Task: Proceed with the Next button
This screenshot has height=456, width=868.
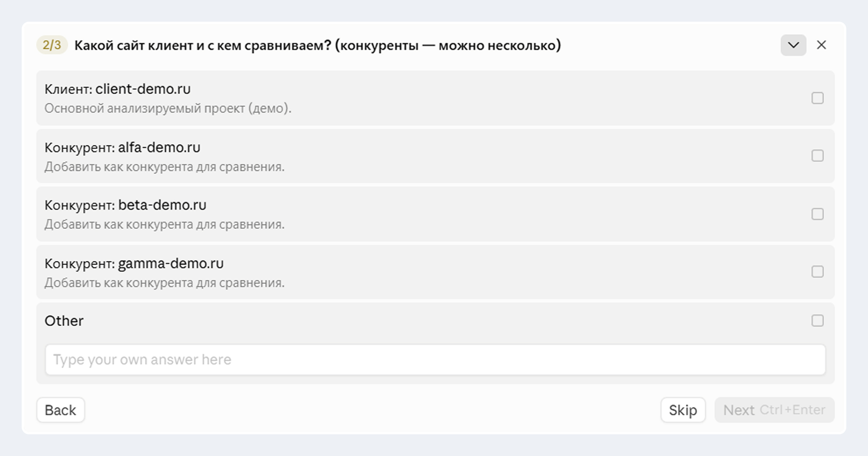Action: click(774, 410)
